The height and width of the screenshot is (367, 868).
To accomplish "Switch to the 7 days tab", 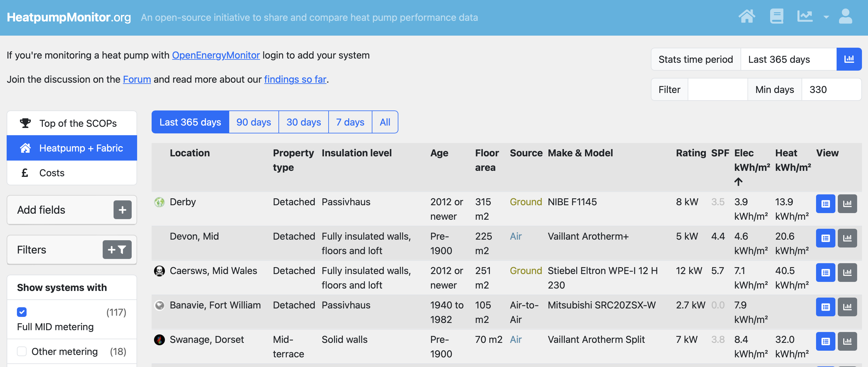I will (x=350, y=122).
